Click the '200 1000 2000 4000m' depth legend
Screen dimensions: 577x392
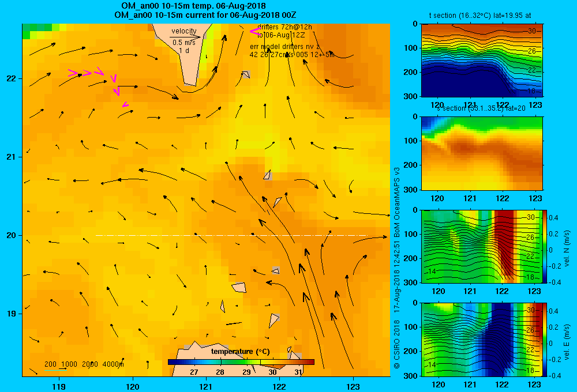coord(84,364)
